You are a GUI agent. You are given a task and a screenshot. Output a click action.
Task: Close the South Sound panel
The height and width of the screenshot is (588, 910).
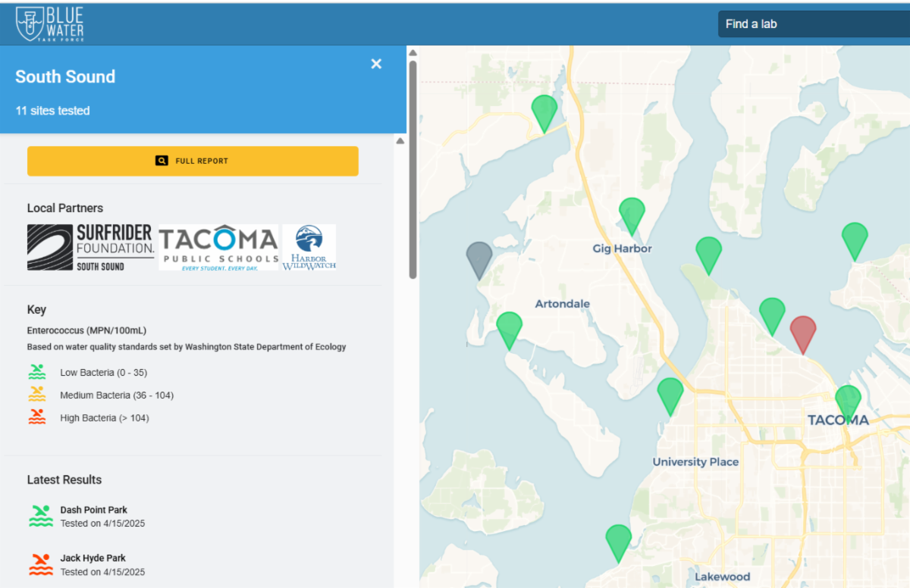376,64
